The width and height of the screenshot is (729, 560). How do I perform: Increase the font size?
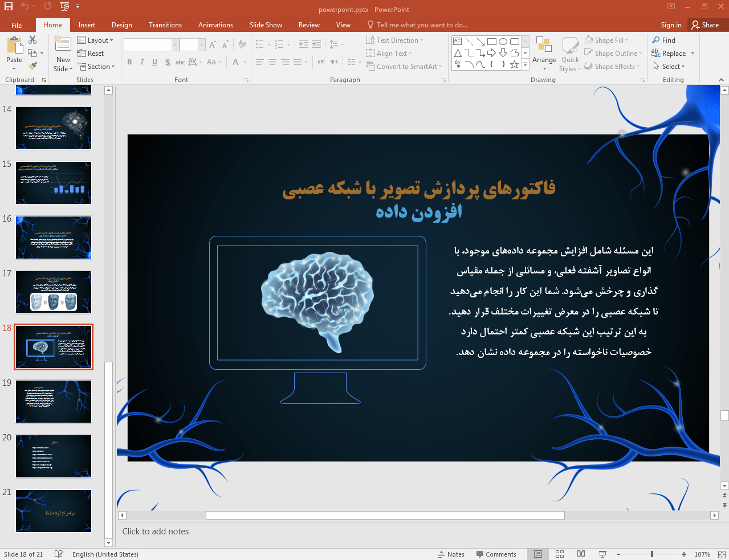coord(213,44)
